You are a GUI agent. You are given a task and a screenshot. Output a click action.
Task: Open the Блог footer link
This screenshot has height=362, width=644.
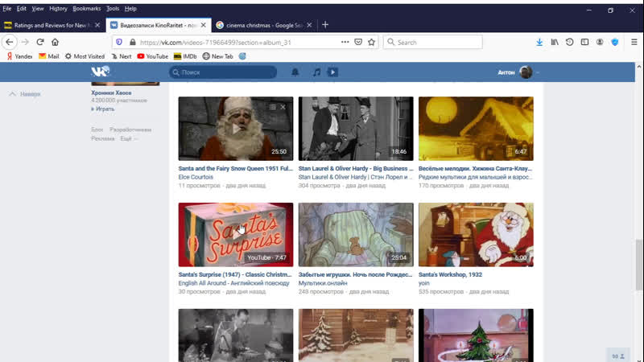coord(97,130)
